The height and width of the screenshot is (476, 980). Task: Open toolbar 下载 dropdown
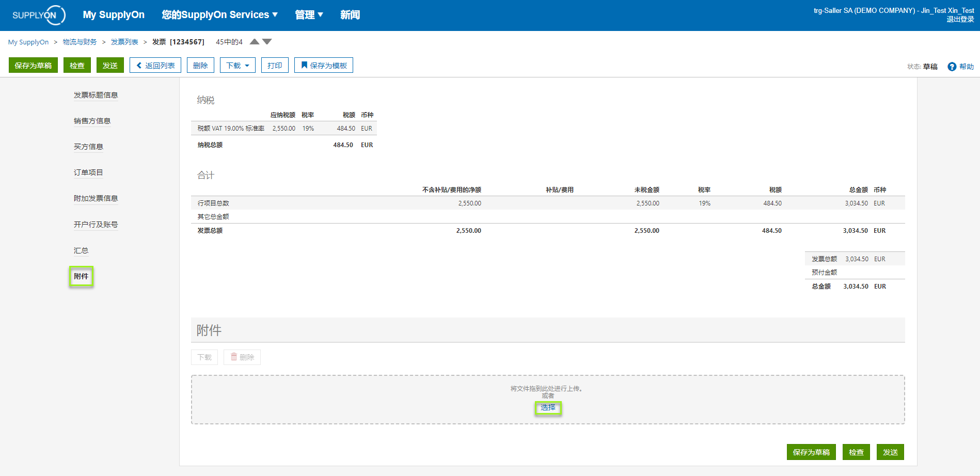238,66
